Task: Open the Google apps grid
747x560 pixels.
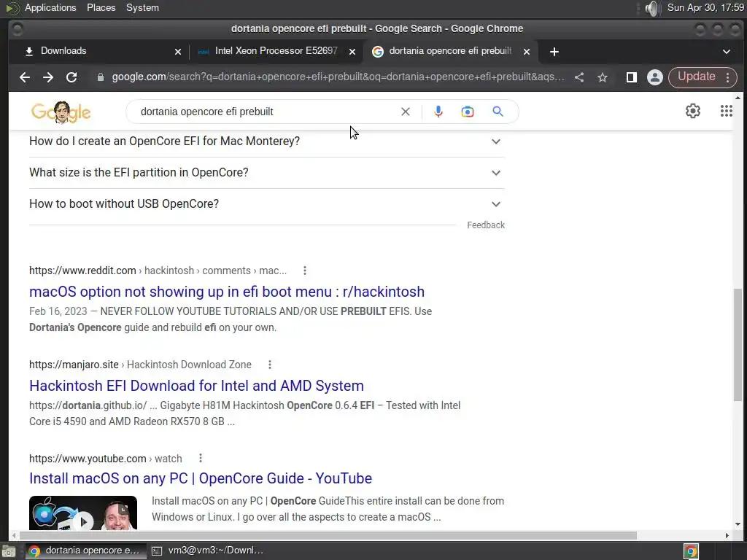Action: (726, 111)
